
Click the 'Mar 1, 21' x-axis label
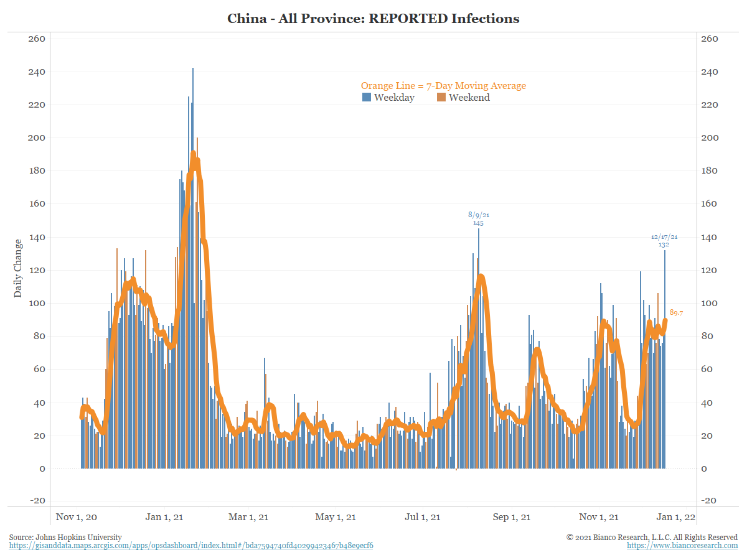[x=249, y=517]
